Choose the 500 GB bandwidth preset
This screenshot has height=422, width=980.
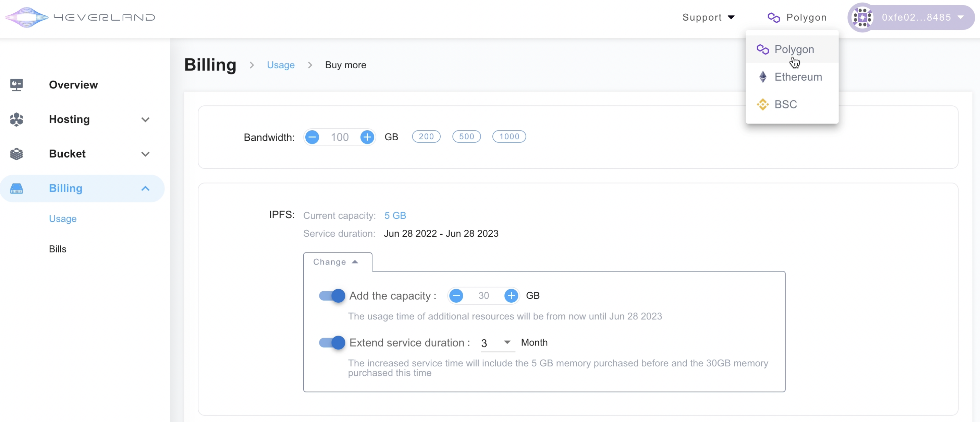point(466,136)
